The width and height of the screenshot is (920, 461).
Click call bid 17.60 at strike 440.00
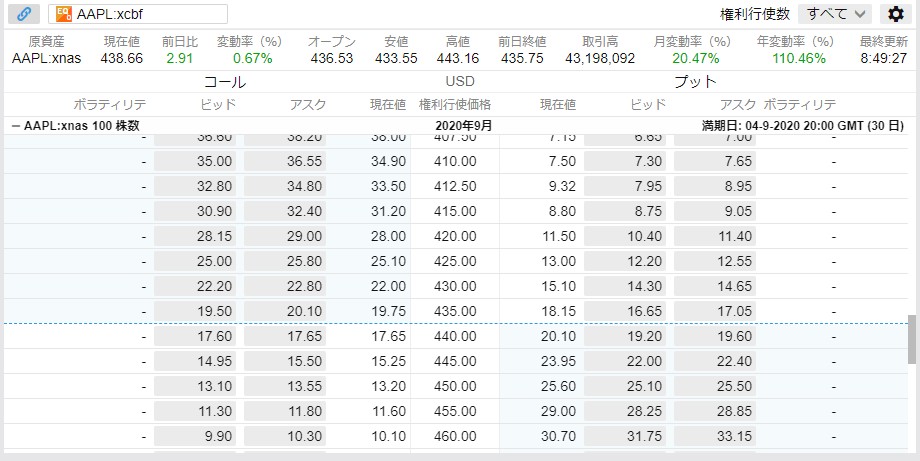point(195,337)
